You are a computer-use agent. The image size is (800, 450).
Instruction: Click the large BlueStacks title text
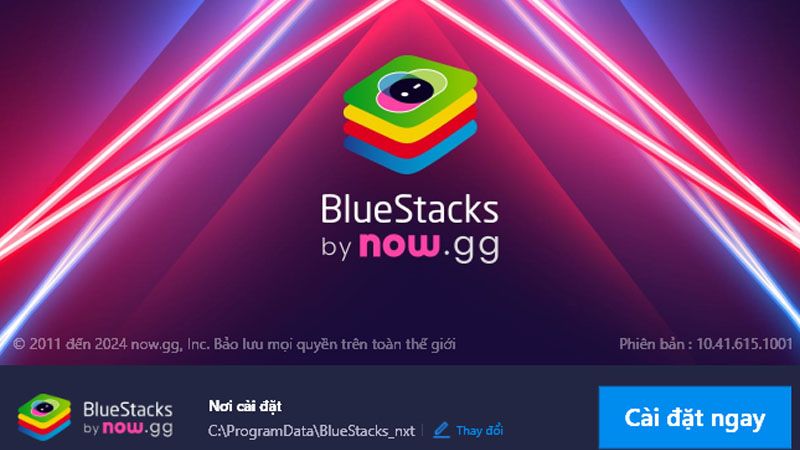click(x=409, y=209)
